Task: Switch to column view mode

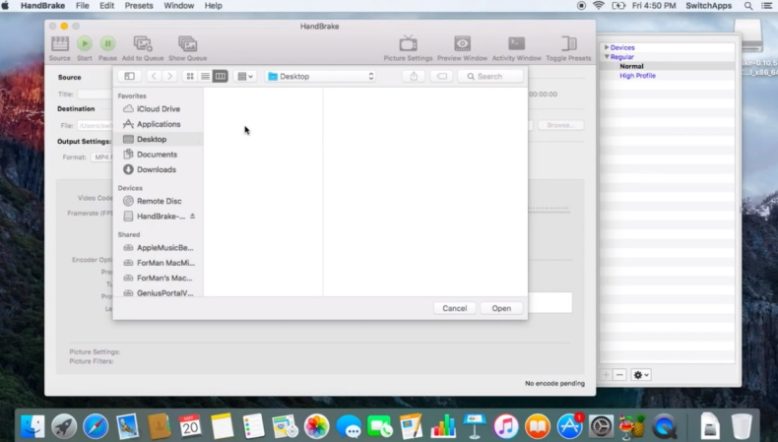Action: coord(220,76)
